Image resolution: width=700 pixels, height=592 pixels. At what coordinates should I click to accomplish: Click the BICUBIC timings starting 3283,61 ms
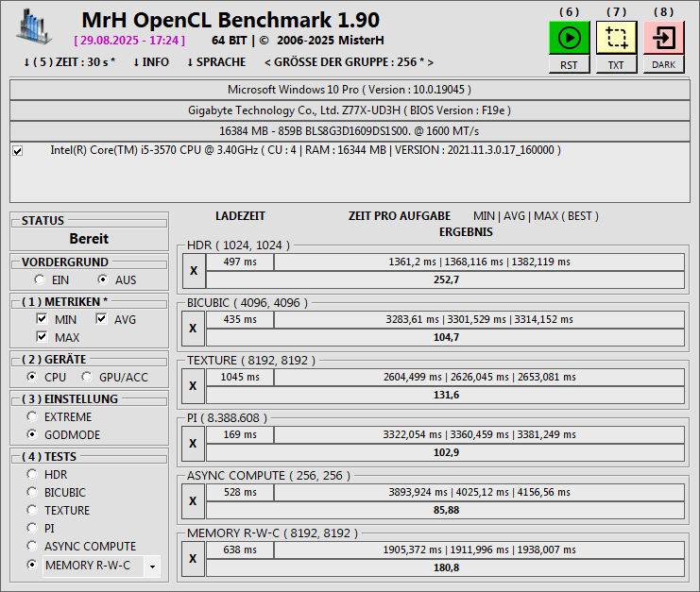480,319
